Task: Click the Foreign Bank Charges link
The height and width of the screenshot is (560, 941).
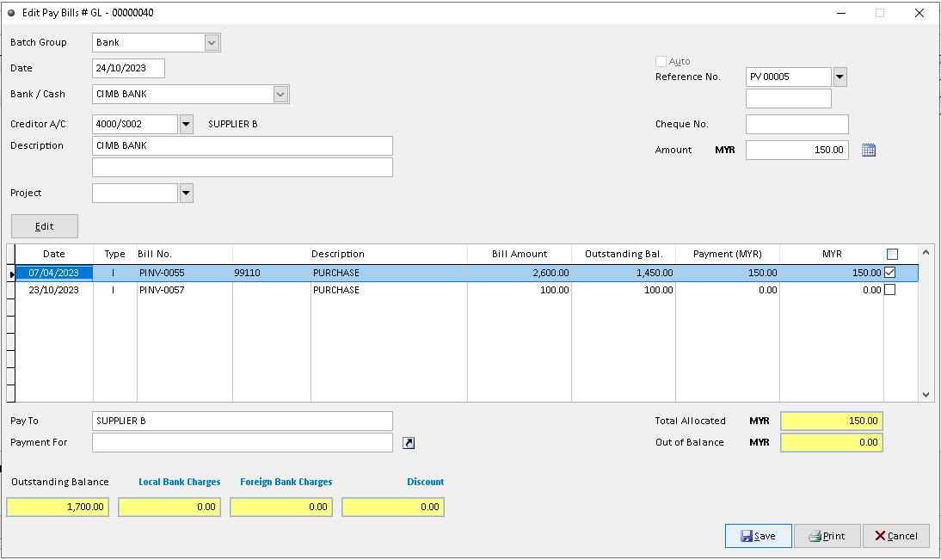Action: (x=286, y=482)
